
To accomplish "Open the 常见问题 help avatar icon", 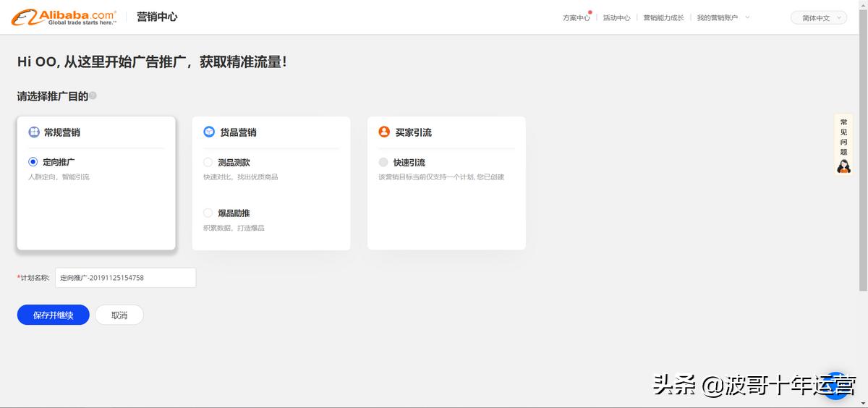I will (x=843, y=166).
